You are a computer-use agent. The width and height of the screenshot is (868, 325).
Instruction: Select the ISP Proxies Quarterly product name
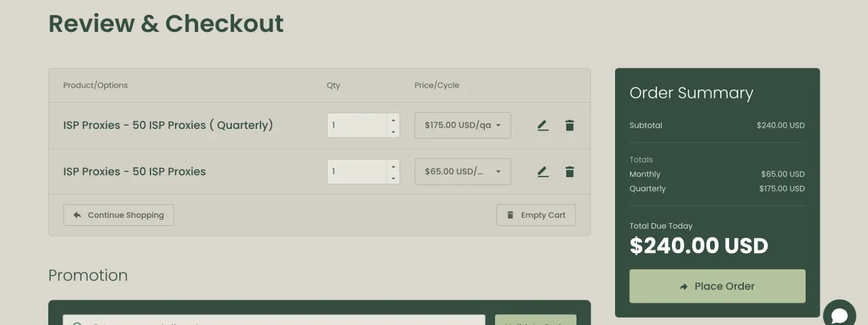(168, 126)
